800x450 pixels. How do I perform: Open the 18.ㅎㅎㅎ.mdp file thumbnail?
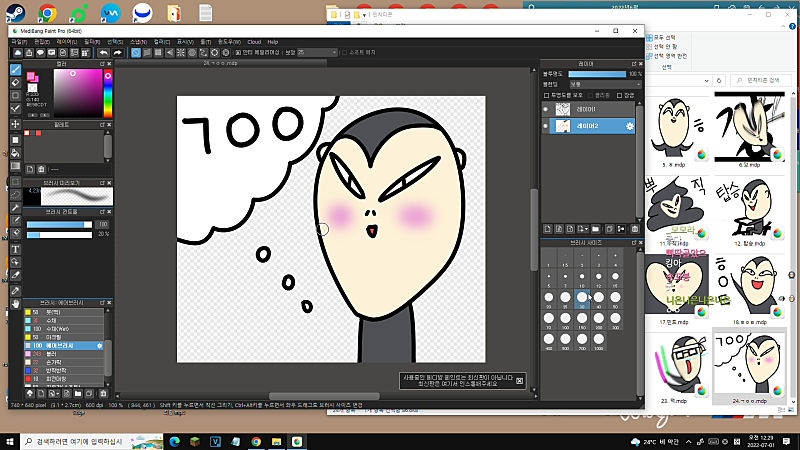pos(747,283)
